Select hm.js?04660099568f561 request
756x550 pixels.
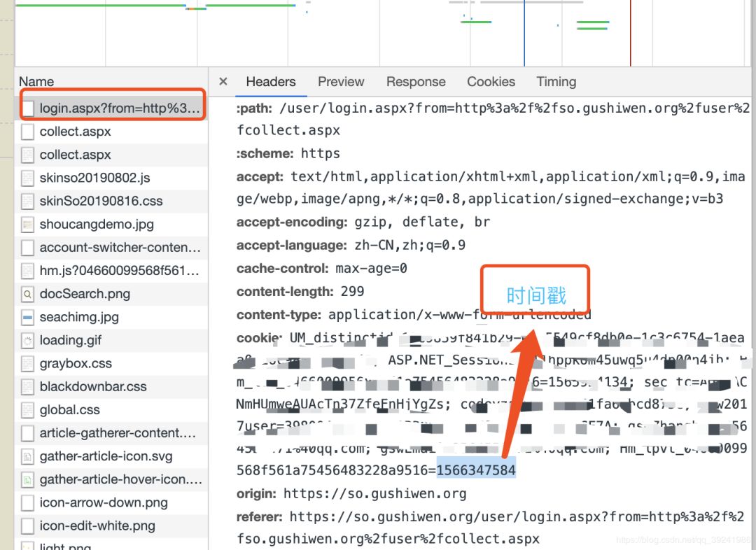[112, 270]
